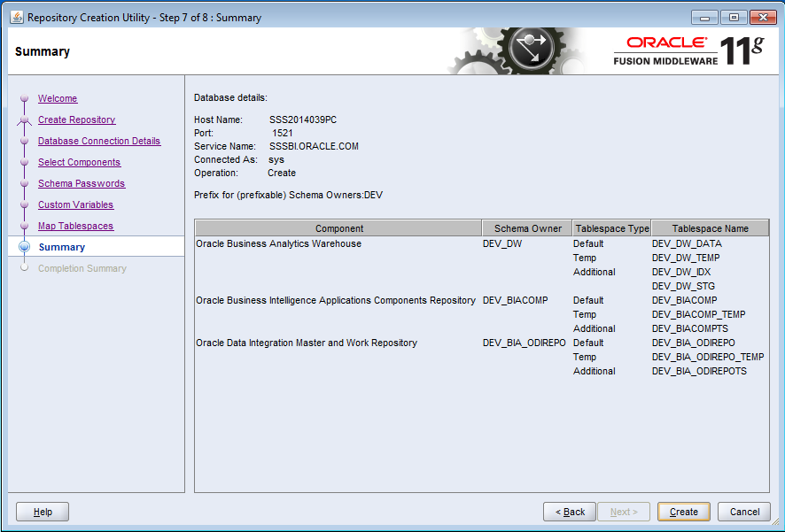Click the Help button
Screen dimensions: 785x532
coord(43,512)
